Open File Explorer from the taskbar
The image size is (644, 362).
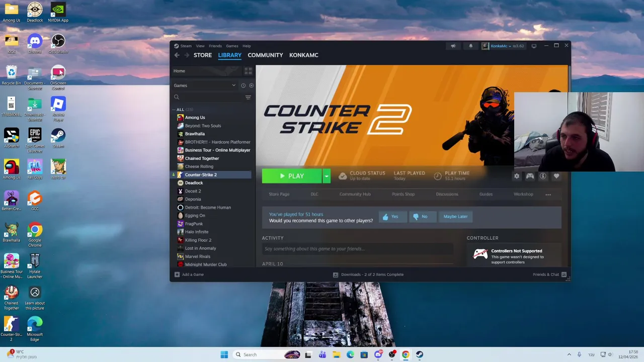click(x=336, y=354)
